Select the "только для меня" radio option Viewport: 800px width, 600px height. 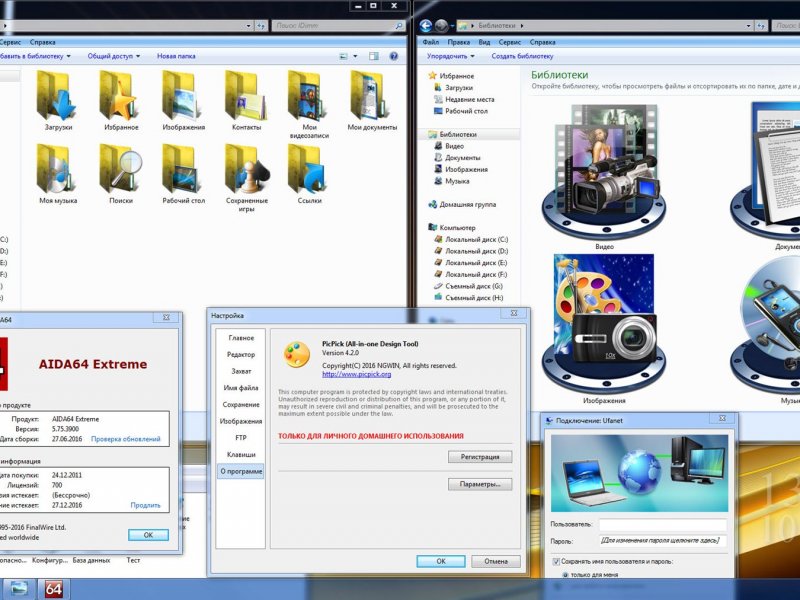565,574
